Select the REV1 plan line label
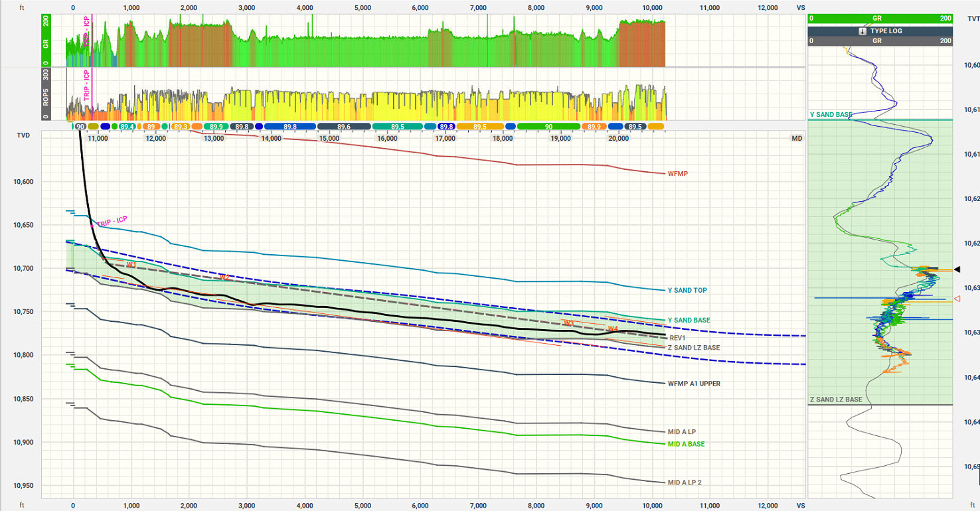Screen dimensions: 980x511 point(677,338)
